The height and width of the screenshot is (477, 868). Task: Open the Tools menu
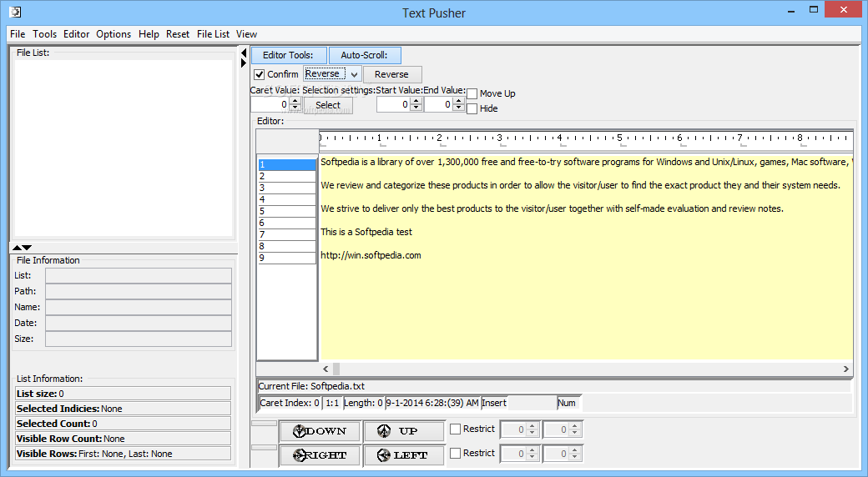(x=44, y=34)
